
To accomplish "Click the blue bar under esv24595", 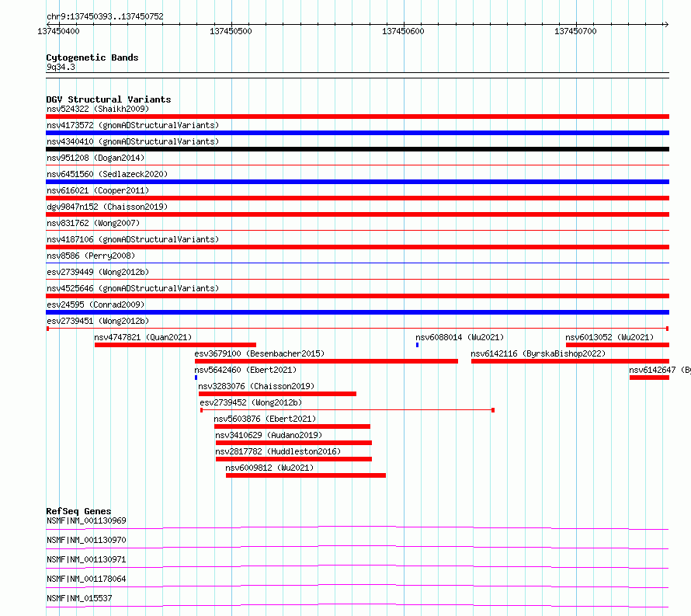I will pos(357,312).
